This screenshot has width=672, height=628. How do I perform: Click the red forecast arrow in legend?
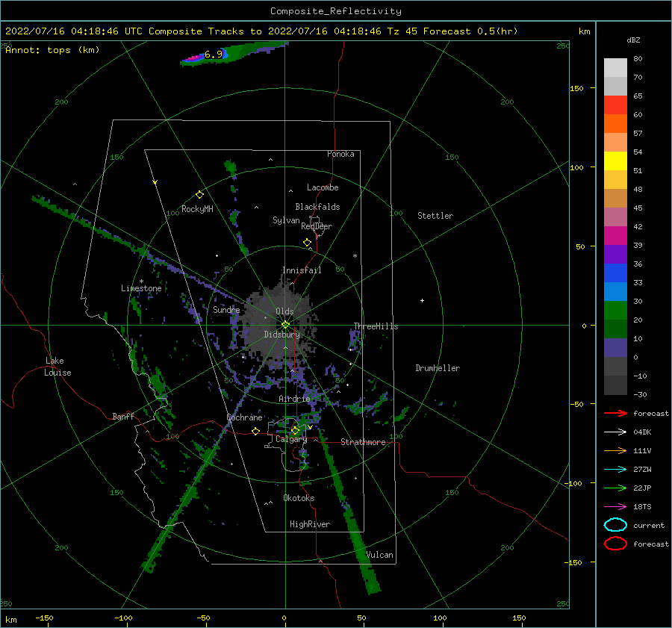click(615, 413)
